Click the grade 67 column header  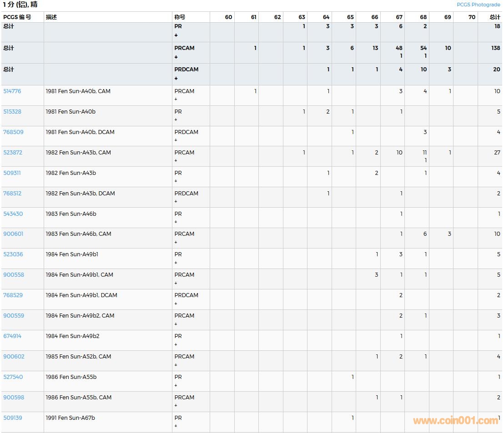[x=399, y=17]
